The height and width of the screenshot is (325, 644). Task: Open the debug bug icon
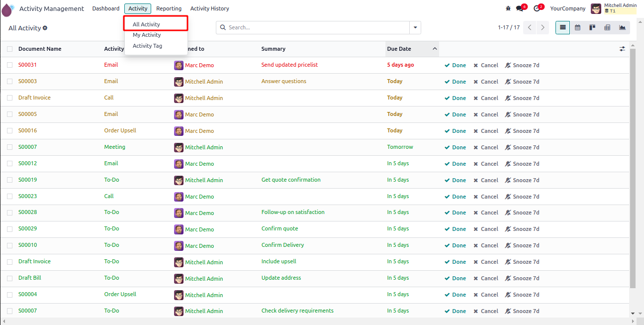click(508, 8)
